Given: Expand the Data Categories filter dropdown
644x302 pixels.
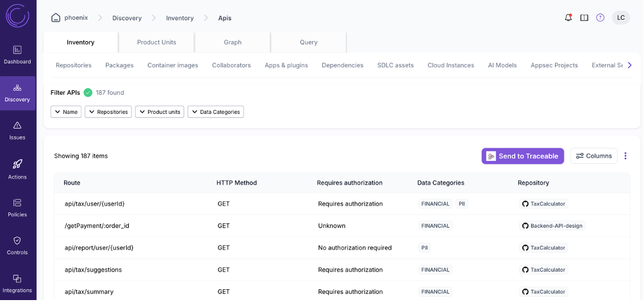Looking at the screenshot, I should (x=215, y=111).
